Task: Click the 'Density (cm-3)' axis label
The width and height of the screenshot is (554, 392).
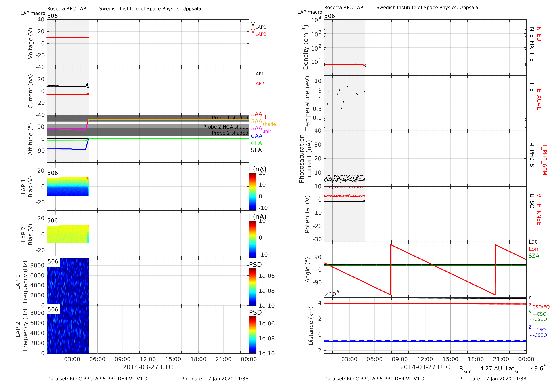Action: point(305,47)
